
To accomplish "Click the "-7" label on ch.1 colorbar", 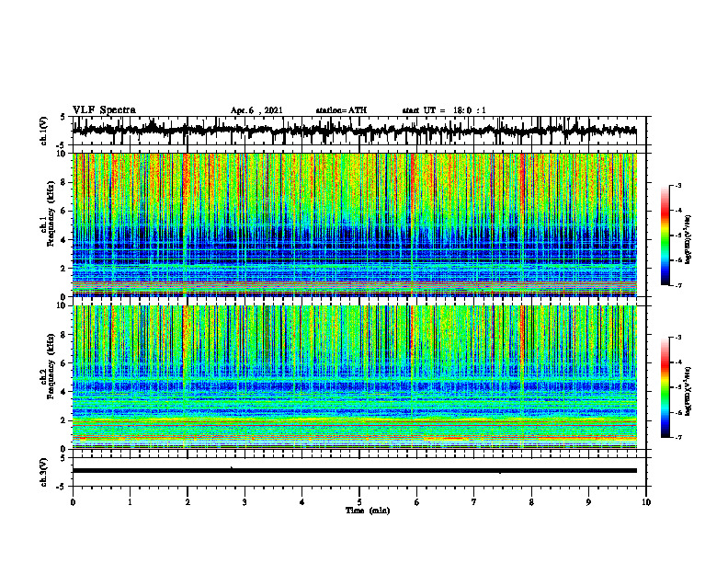I will coord(678,285).
